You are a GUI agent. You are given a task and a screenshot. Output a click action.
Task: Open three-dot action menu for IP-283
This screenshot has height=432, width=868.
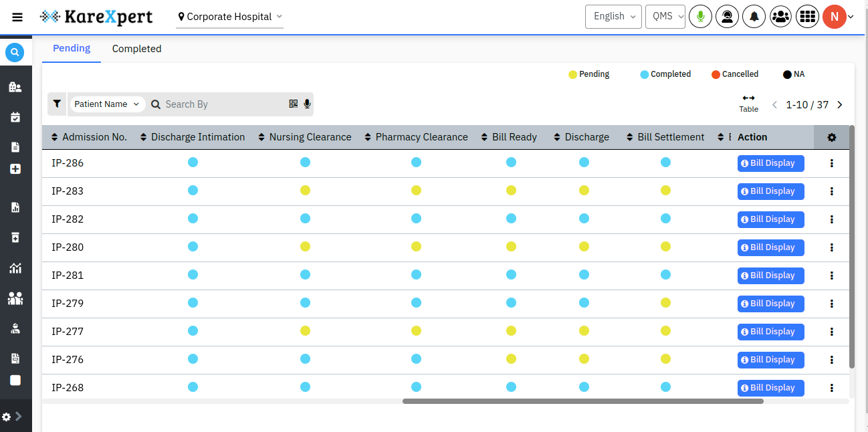[831, 191]
